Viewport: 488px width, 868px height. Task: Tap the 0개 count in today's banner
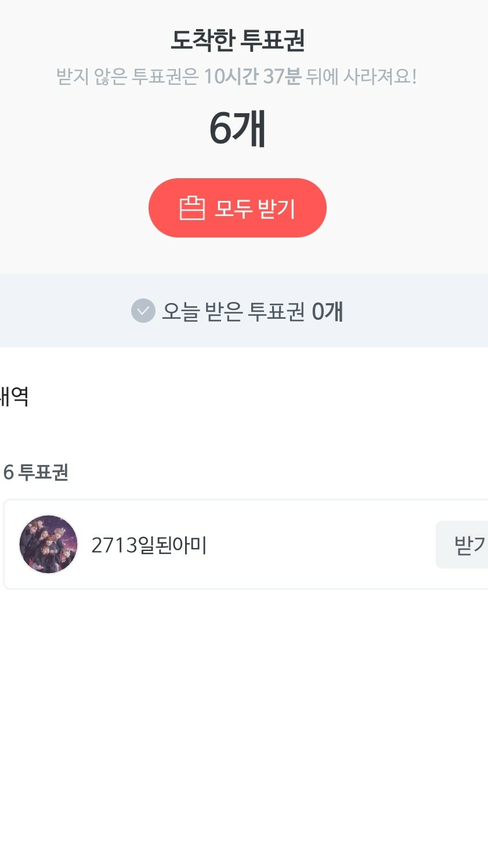[327, 311]
